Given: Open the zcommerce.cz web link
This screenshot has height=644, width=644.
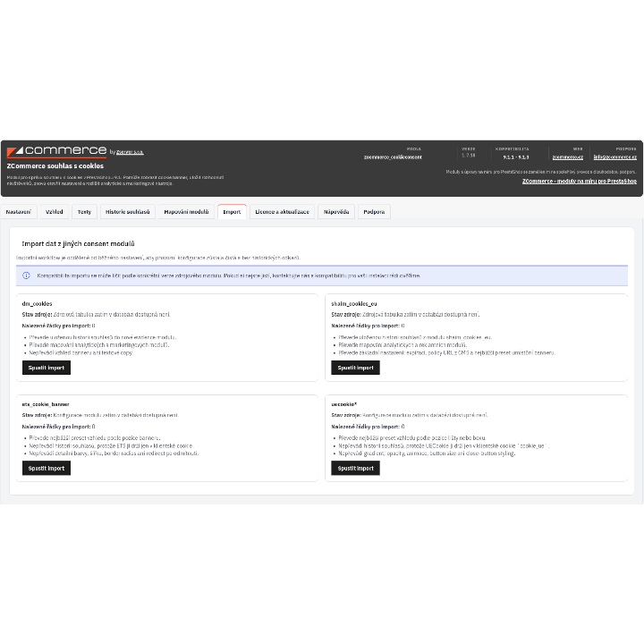Looking at the screenshot, I should click(x=568, y=157).
